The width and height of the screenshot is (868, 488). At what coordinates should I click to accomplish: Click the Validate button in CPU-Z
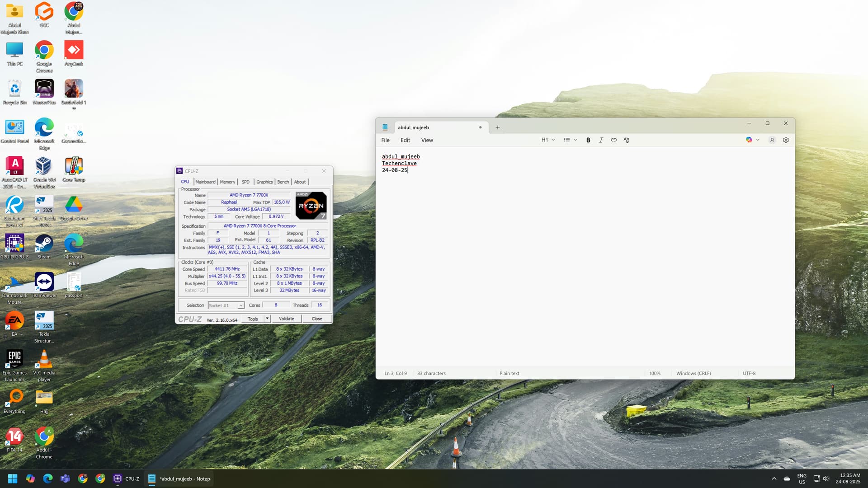[287, 319]
